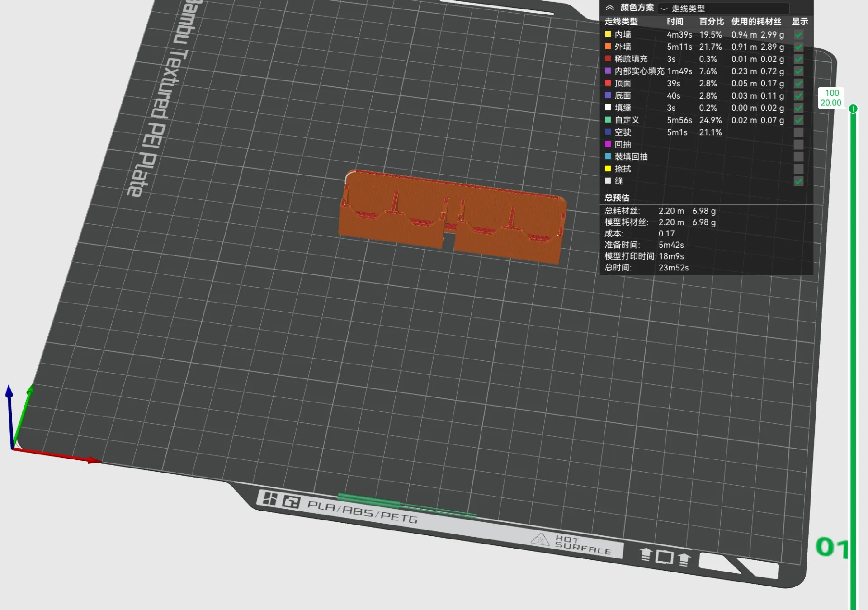
Task: Click the plate number 01 label
Action: 832,547
